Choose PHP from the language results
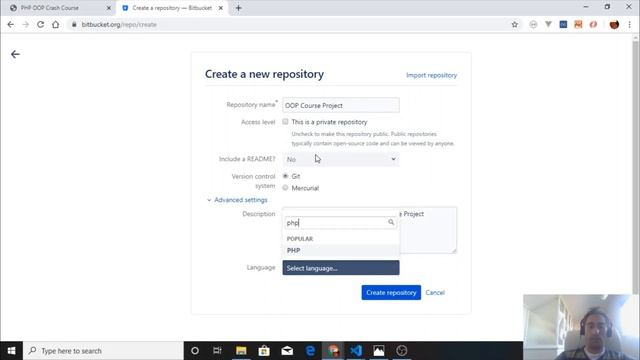Screen dimensions: 640x360 point(341,250)
